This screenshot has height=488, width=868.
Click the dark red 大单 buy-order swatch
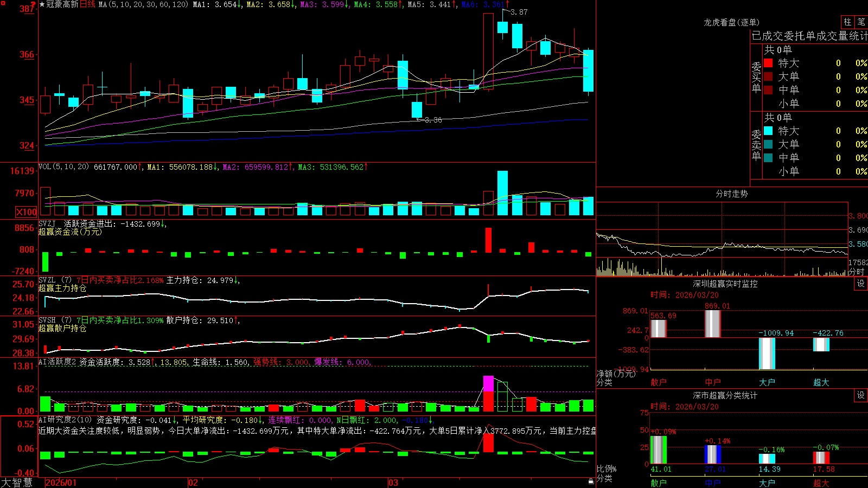point(768,76)
